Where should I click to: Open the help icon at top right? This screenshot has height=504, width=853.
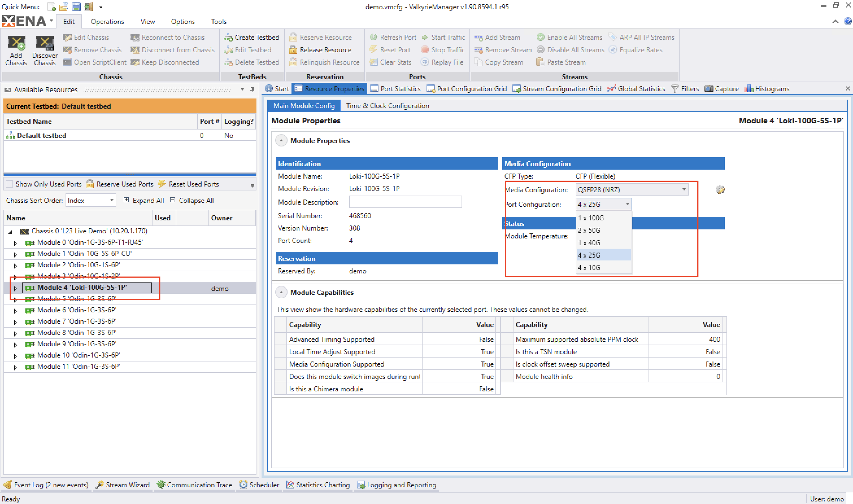848,21
